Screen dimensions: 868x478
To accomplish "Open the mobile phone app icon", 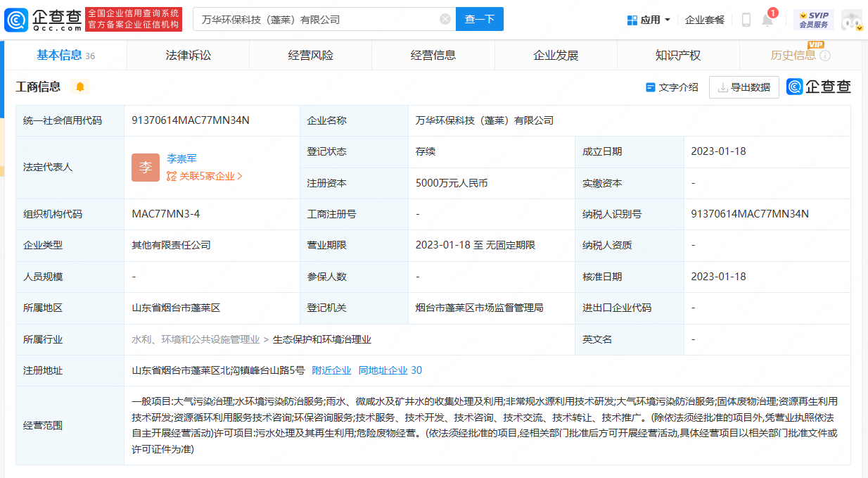I will [x=746, y=20].
